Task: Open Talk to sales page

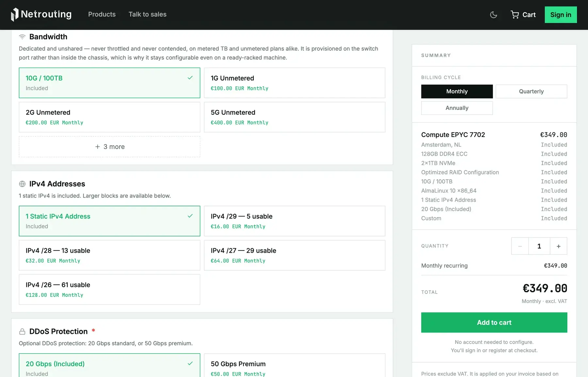Action: [x=147, y=14]
